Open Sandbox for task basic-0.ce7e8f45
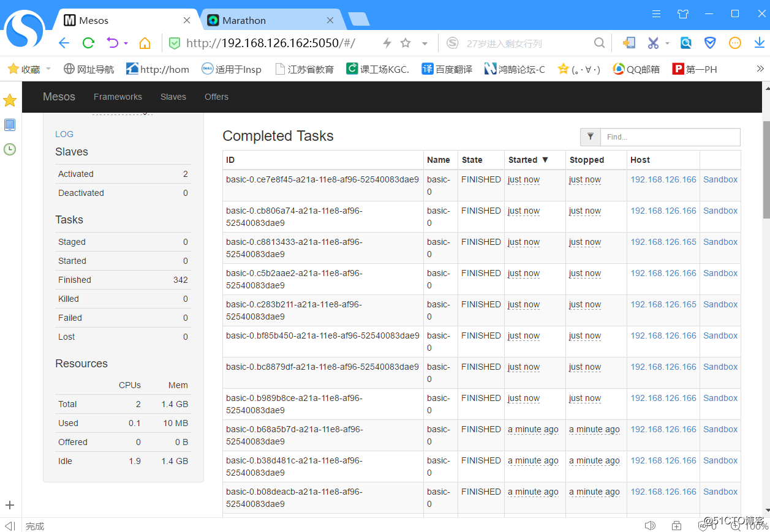Viewport: 770px width, 532px height. [720, 179]
